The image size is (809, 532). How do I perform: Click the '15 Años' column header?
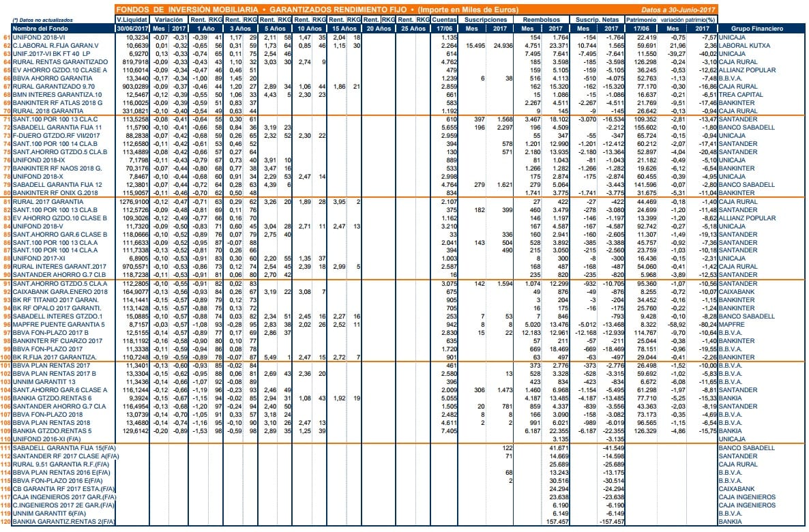click(x=344, y=29)
